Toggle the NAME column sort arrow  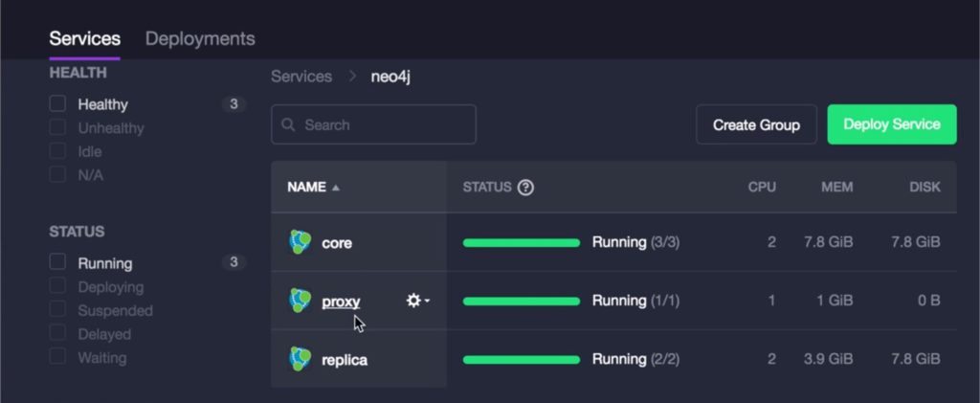336,188
